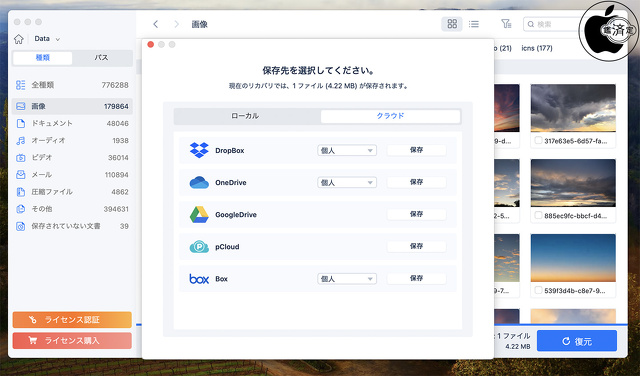Check the 539f3d4b-c8e7-9... file checkbox

pyautogui.click(x=538, y=290)
